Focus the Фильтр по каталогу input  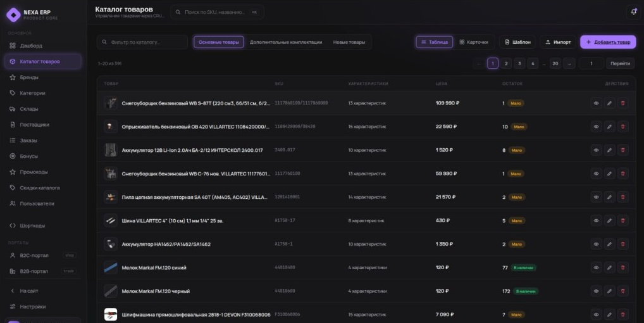coord(142,42)
